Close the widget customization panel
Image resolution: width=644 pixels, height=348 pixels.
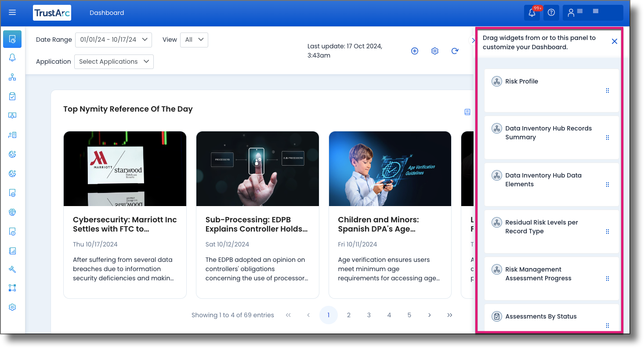click(615, 41)
